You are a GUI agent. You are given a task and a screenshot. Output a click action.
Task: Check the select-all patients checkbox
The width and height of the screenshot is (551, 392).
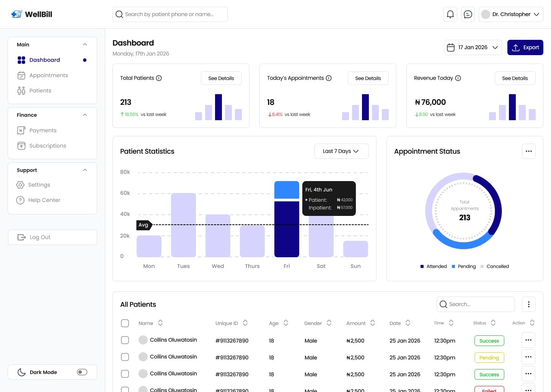(125, 323)
